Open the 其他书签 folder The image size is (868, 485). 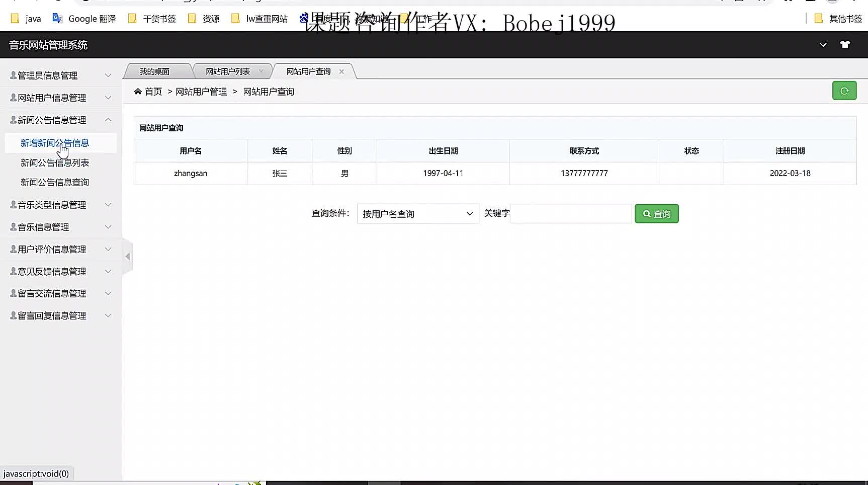838,19
